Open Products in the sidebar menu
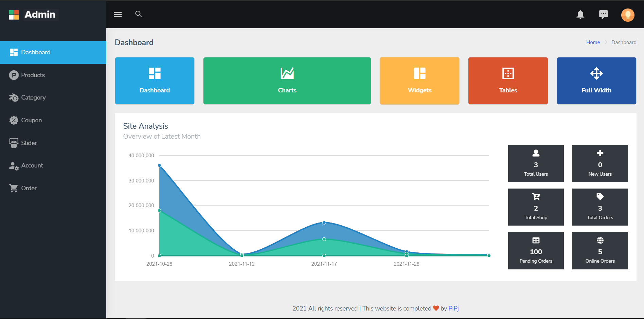This screenshot has width=644, height=319. point(53,75)
